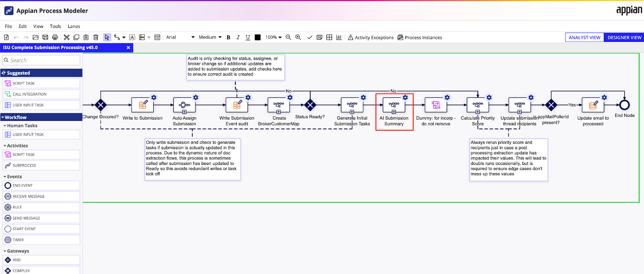Select Subprocess from Activities palette

tap(41, 166)
